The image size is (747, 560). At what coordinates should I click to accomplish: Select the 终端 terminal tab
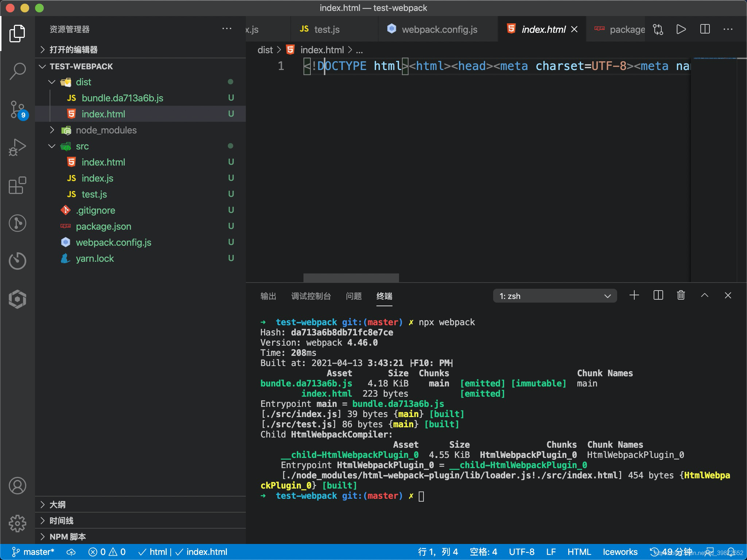click(x=384, y=296)
